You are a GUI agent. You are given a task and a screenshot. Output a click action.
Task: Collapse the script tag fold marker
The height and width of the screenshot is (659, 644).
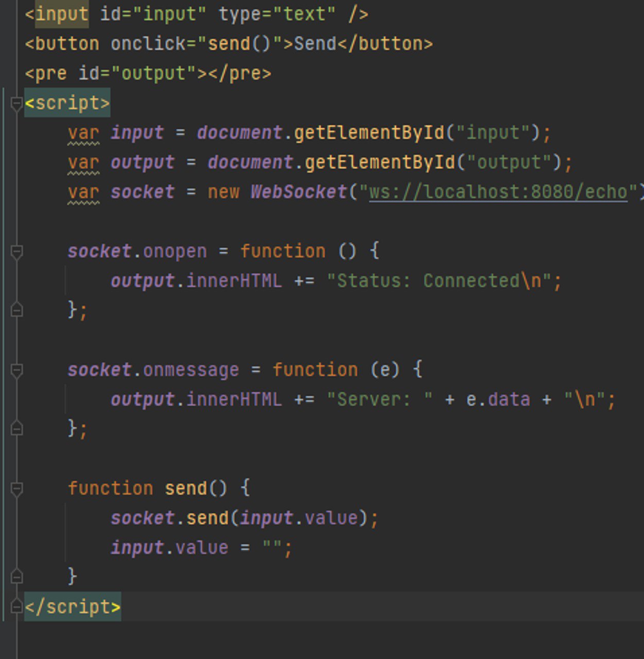[x=16, y=103]
